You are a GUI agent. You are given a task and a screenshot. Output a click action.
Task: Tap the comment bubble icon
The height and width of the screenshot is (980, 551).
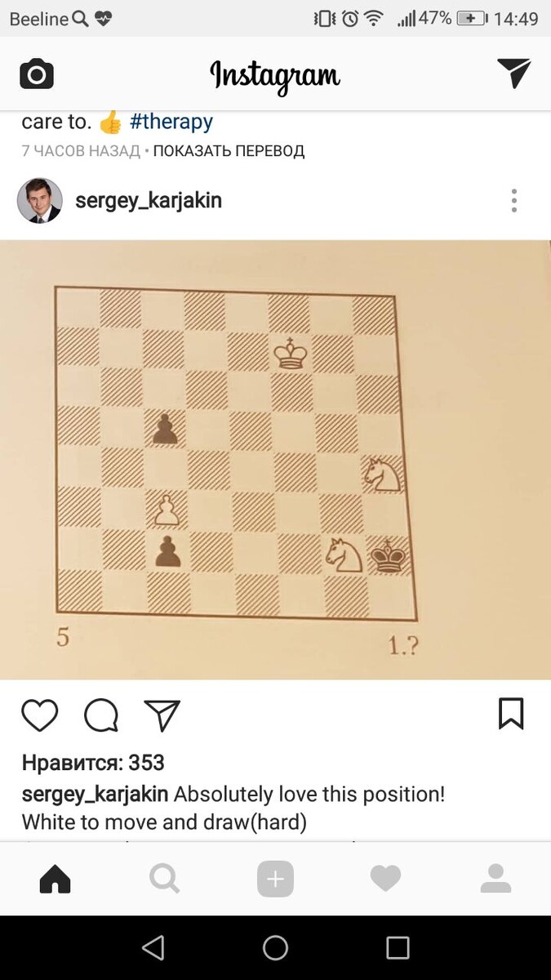point(102,715)
